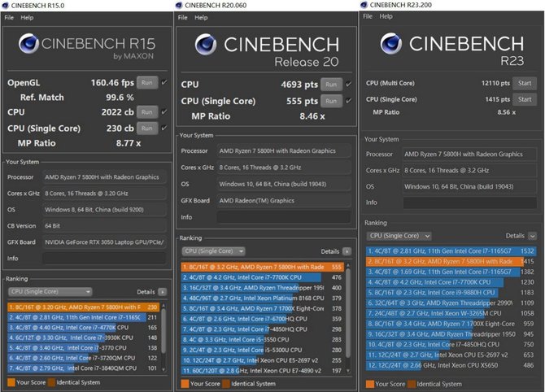Click the Details arrow icon in R23 ranking
The image size is (545, 392).
(x=534, y=235)
